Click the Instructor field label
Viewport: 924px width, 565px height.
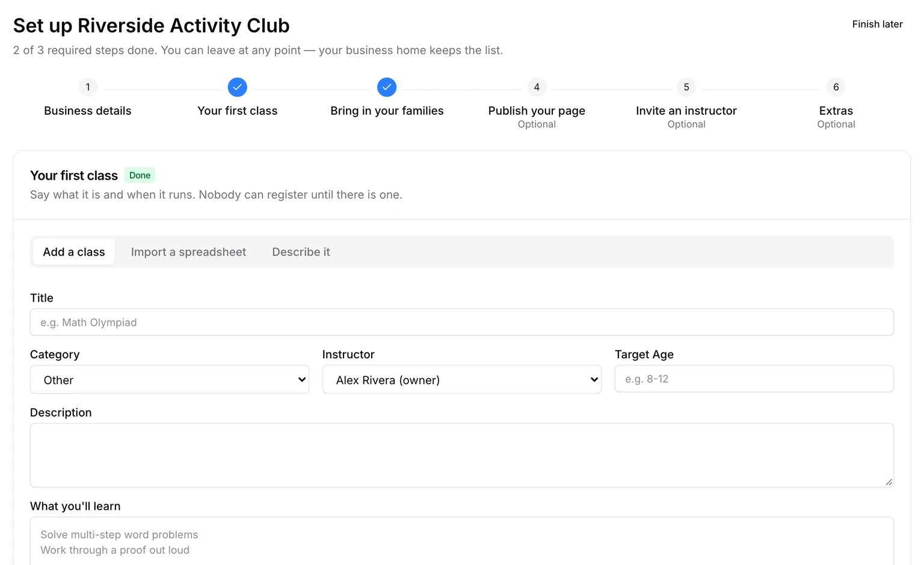[348, 355]
